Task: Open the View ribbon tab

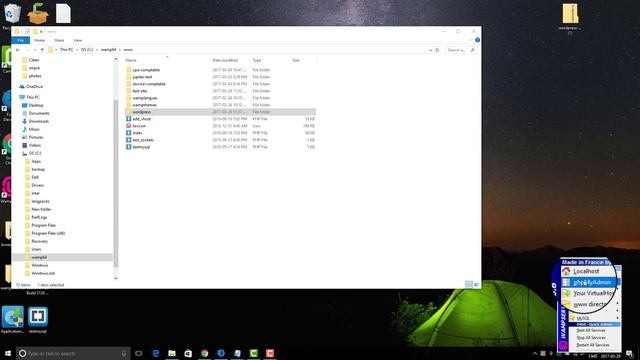Action: pos(78,40)
